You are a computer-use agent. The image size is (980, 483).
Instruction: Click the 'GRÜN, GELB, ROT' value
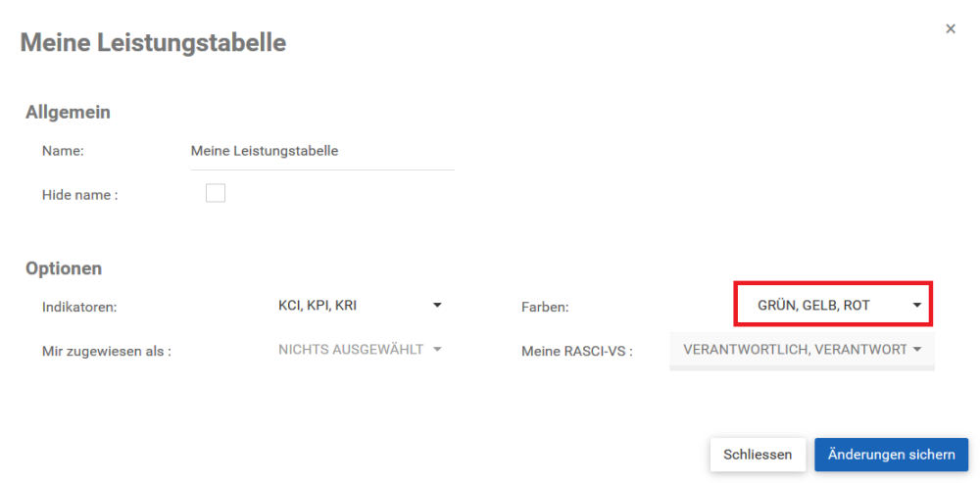813,306
